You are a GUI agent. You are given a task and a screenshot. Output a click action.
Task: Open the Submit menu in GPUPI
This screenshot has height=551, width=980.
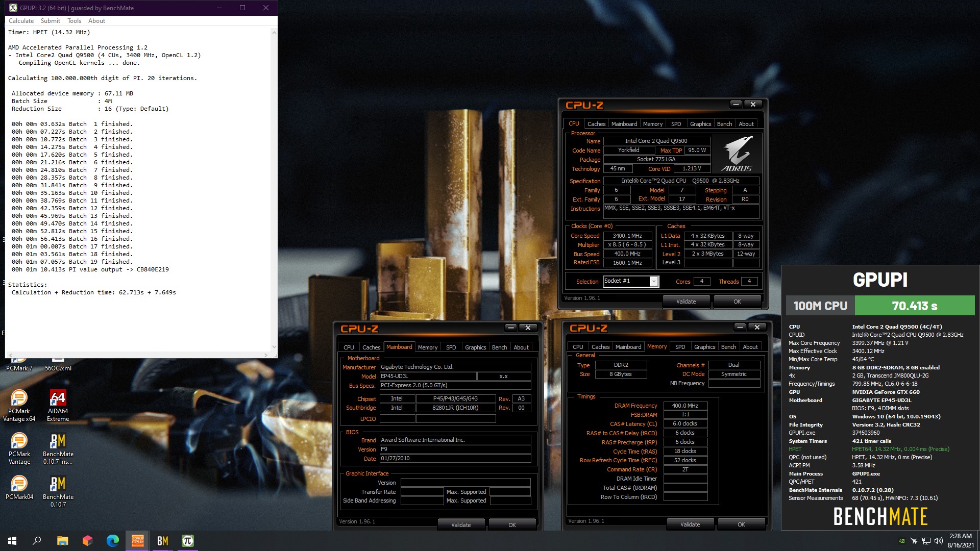[51, 21]
